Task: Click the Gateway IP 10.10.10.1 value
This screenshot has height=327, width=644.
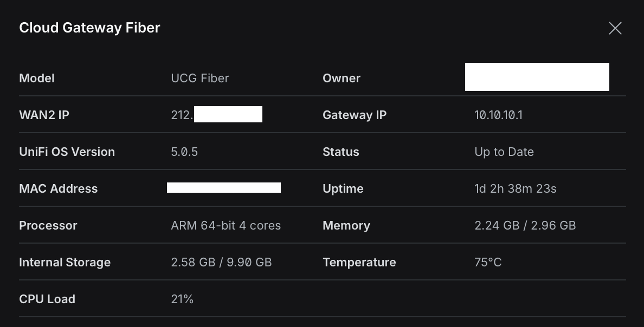Action: click(498, 115)
